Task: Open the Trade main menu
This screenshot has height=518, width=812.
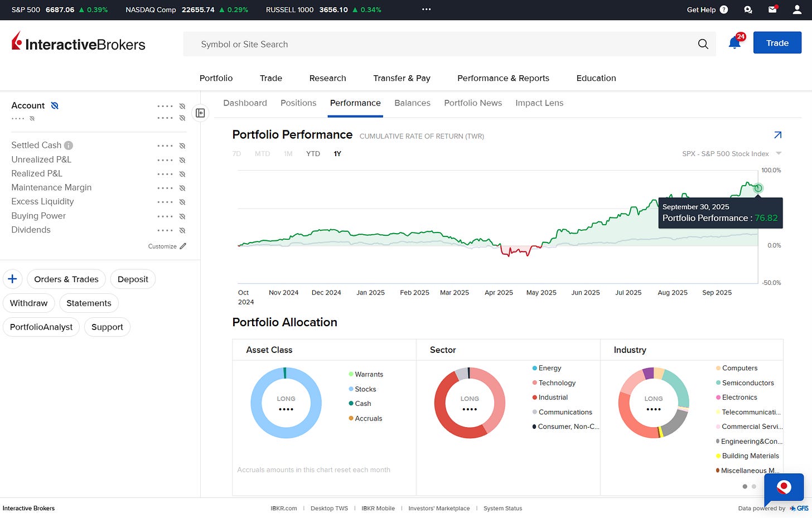Action: point(271,78)
